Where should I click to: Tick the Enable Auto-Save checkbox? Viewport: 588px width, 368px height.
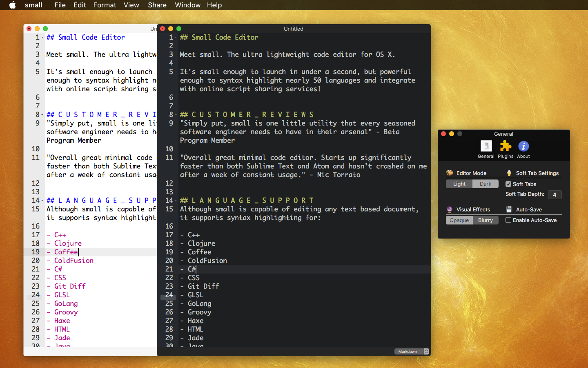pyautogui.click(x=508, y=220)
